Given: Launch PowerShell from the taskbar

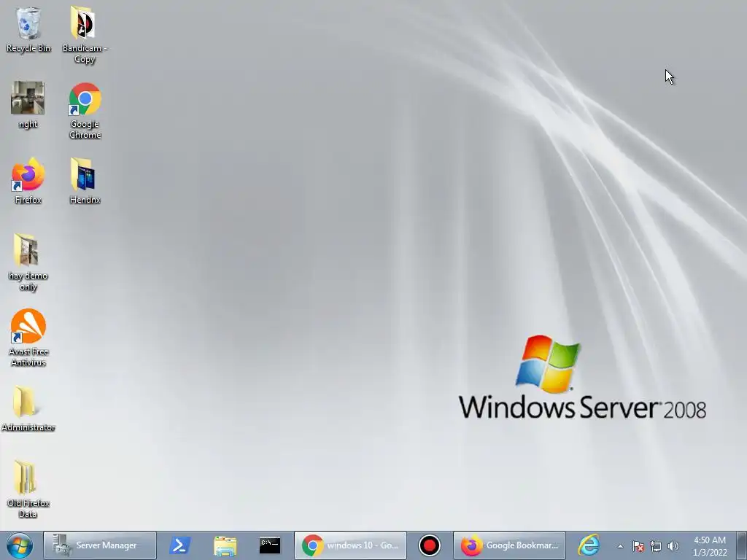Looking at the screenshot, I should point(180,545).
